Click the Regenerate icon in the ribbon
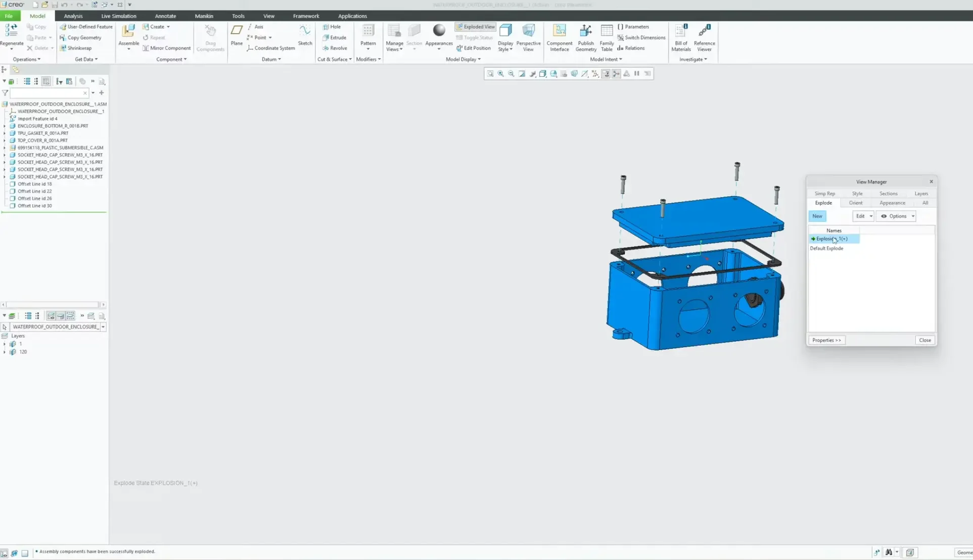Viewport: 973px width, 560px height. click(x=11, y=31)
